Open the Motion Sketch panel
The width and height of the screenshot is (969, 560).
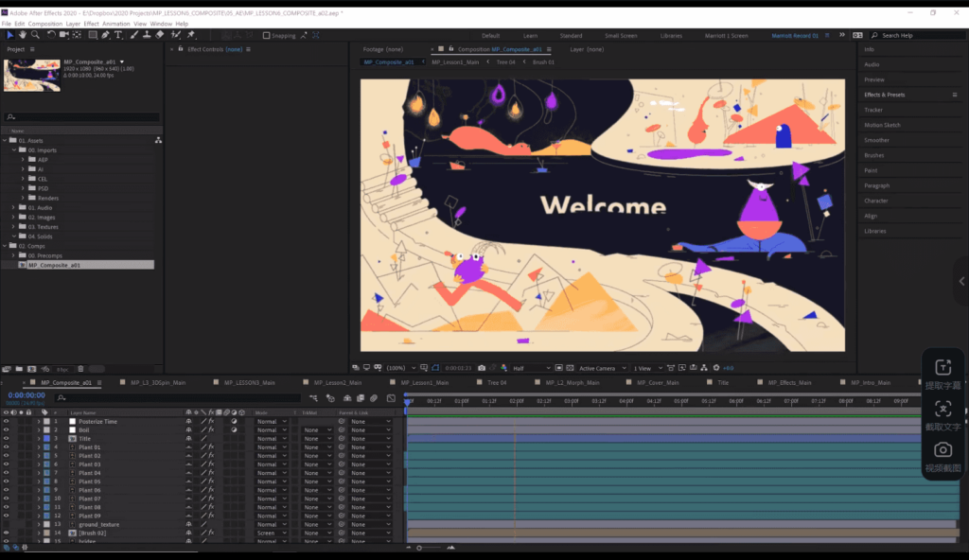tap(883, 125)
